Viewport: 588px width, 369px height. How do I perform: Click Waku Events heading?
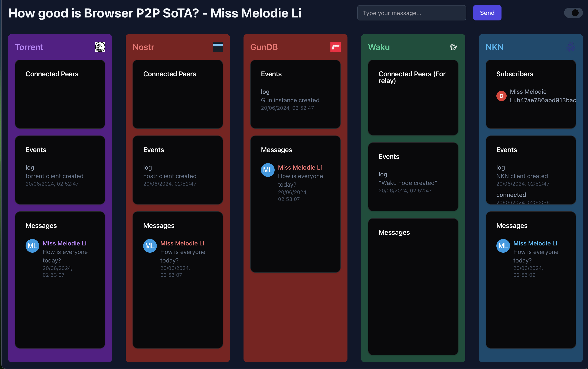[x=389, y=157]
